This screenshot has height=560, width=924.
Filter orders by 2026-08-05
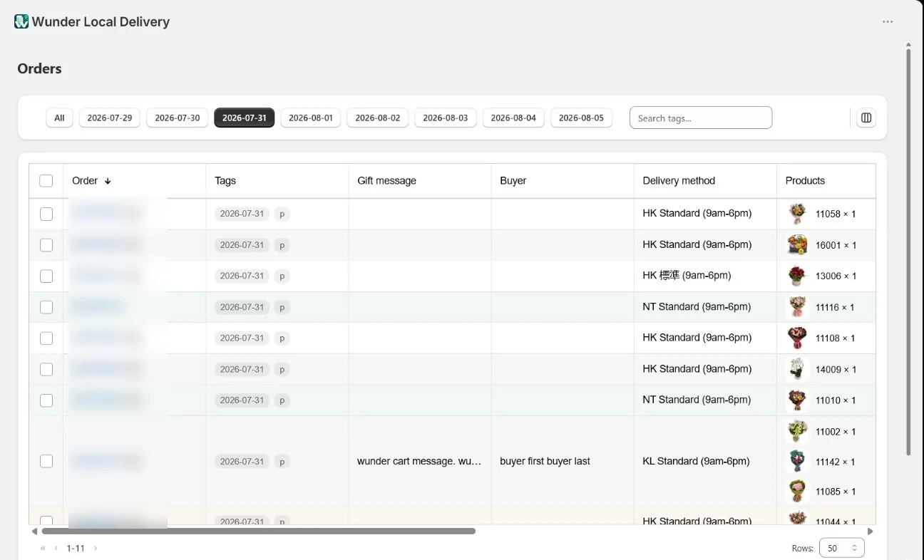tap(581, 118)
